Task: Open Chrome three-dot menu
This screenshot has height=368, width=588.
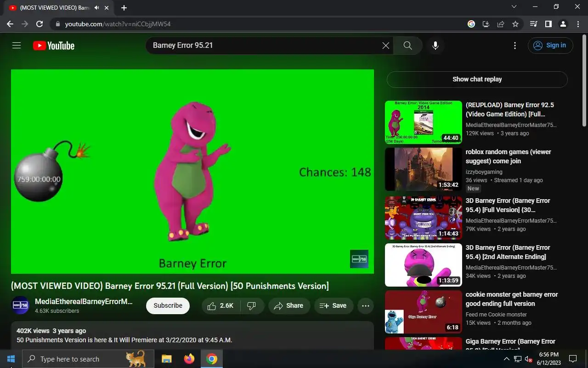Action: point(577,24)
